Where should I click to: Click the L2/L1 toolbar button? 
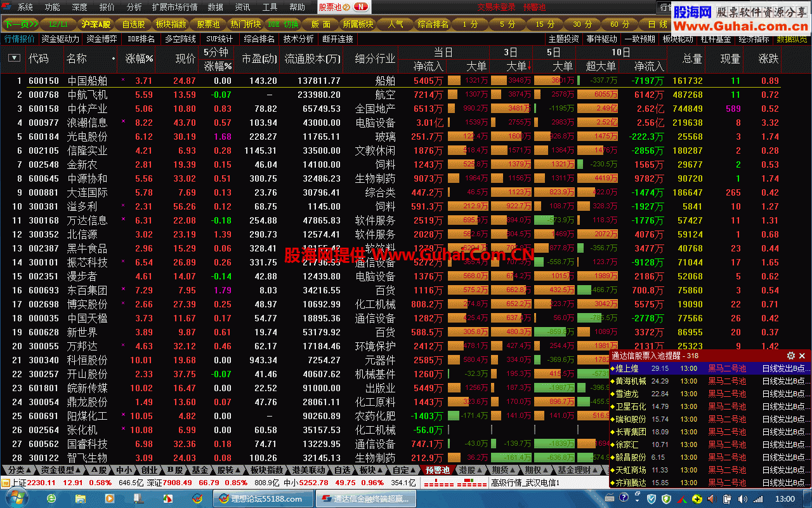point(58,24)
